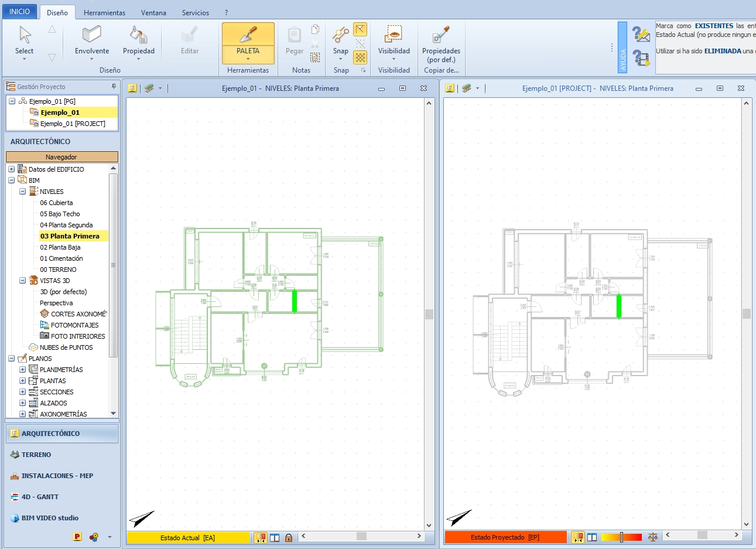Click the Propiedades (por def.) eyedropper
The width and height of the screenshot is (756, 549).
441,35
